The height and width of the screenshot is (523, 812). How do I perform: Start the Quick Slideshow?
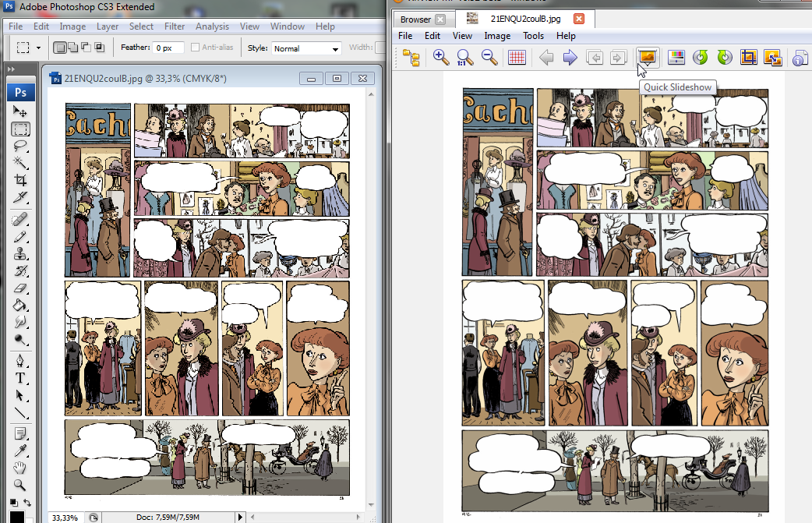pyautogui.click(x=648, y=57)
